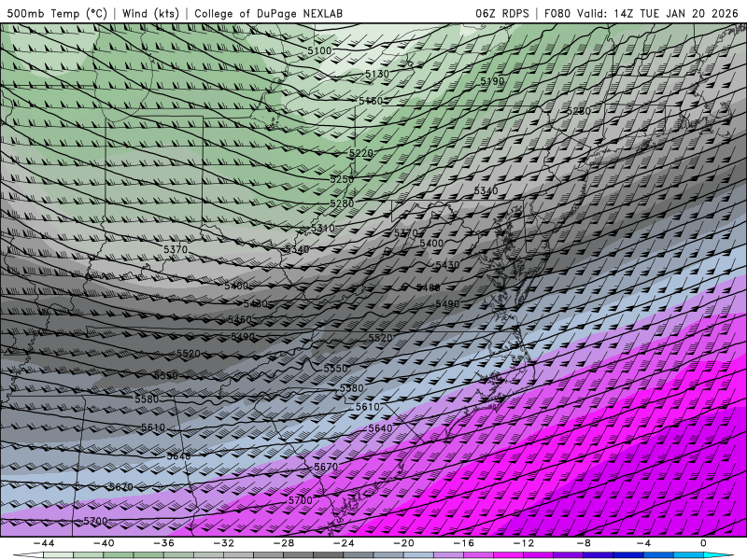Select the "Wind (kts)" header label
This screenshot has width=747, height=560.
150,13
